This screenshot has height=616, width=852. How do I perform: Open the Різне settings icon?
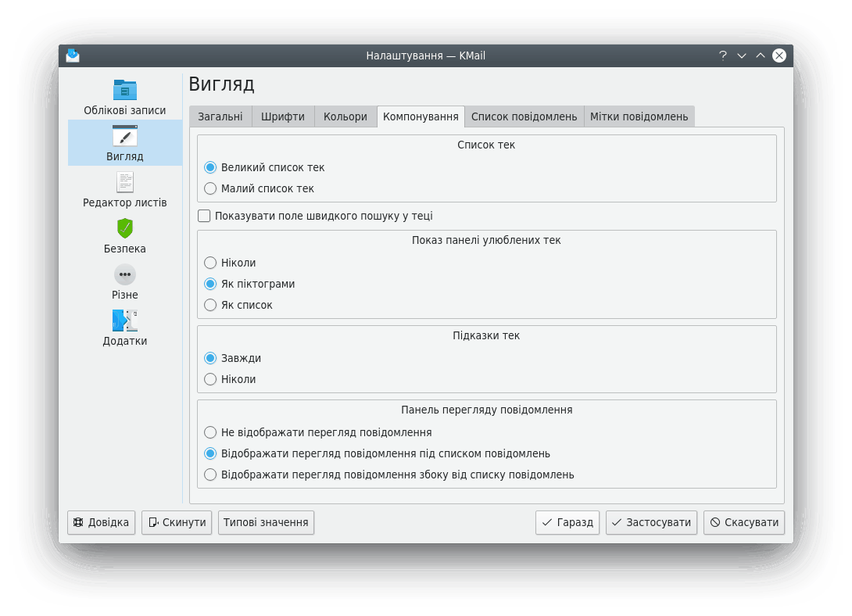coord(125,275)
